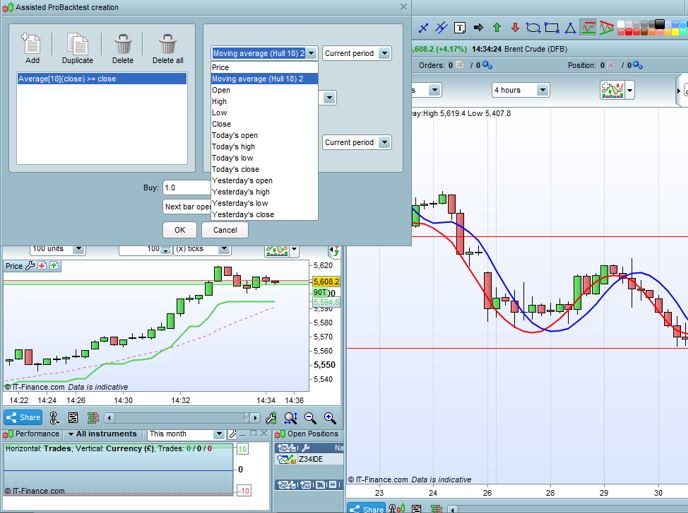The image size is (688, 513).
Task: Zoom in on the small price chart
Action: pos(330,418)
